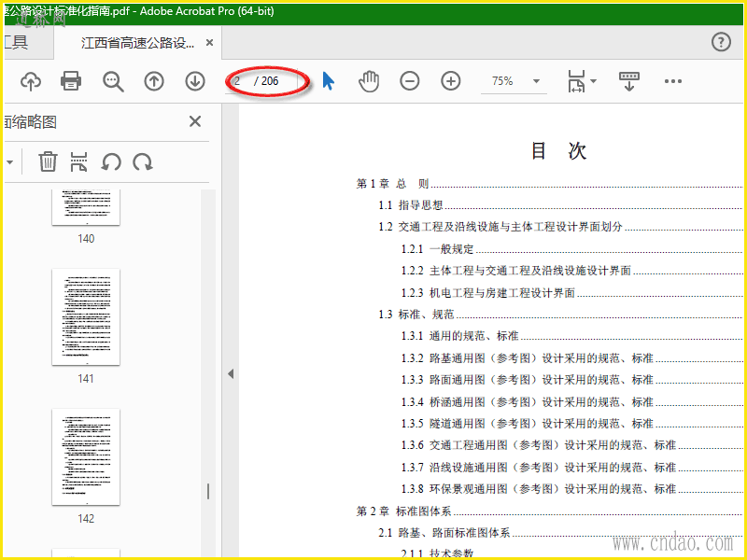Rotate page counterclockwise
The height and width of the screenshot is (560, 747).
coord(111,161)
